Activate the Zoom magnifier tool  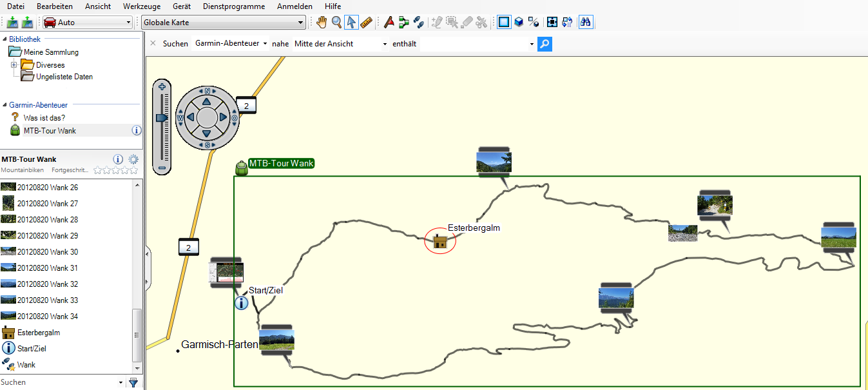click(x=336, y=23)
